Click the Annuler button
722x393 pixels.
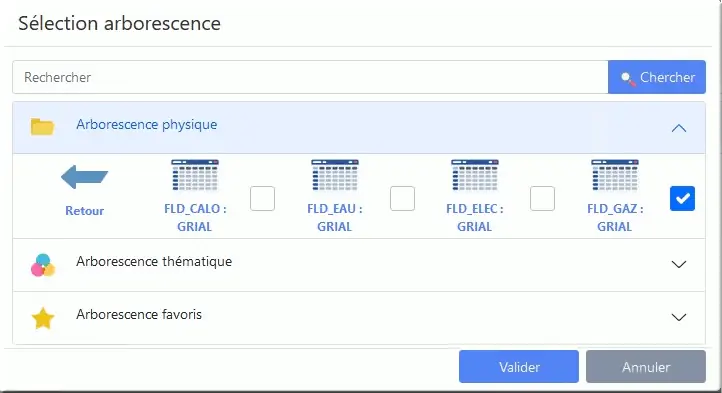646,367
